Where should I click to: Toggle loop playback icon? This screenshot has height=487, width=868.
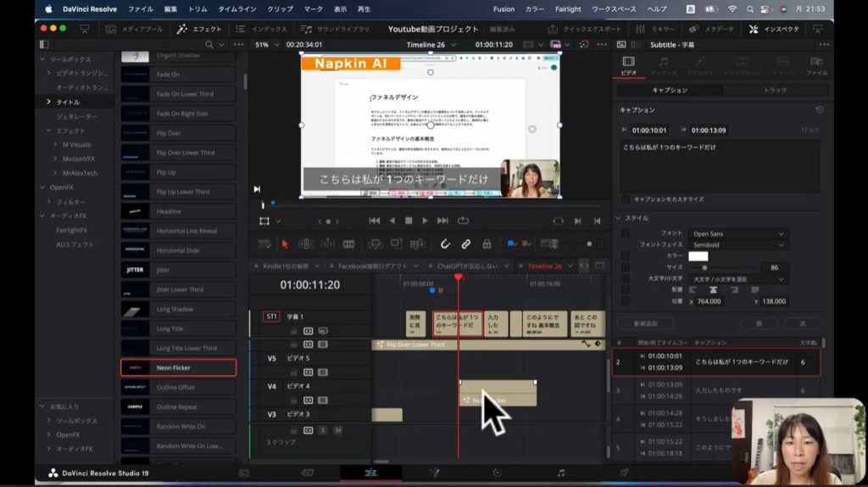pyautogui.click(x=463, y=221)
